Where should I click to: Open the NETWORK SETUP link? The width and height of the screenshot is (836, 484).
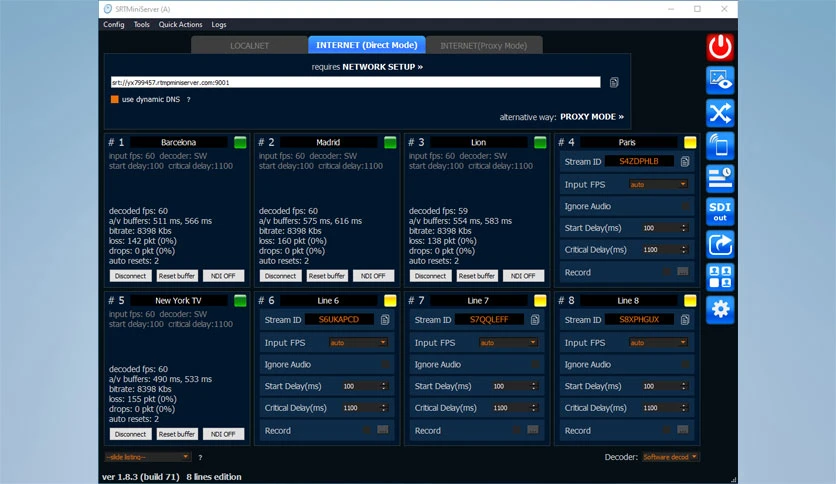[382, 67]
